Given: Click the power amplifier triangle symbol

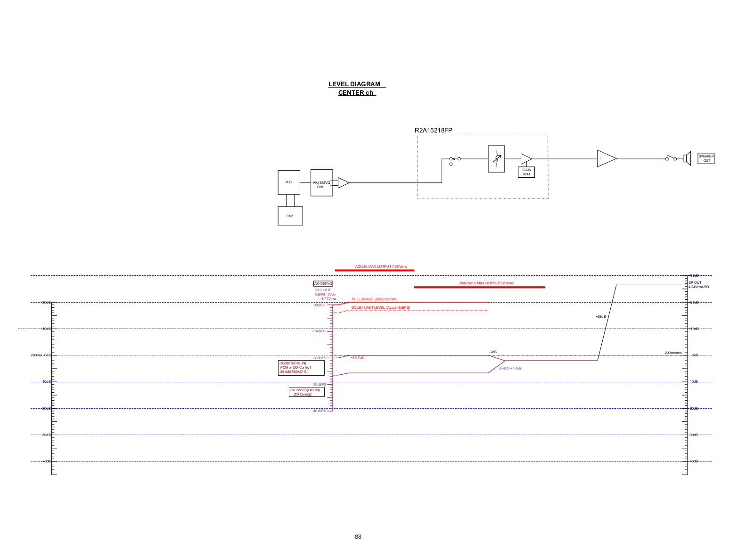Looking at the screenshot, I should coord(606,158).
